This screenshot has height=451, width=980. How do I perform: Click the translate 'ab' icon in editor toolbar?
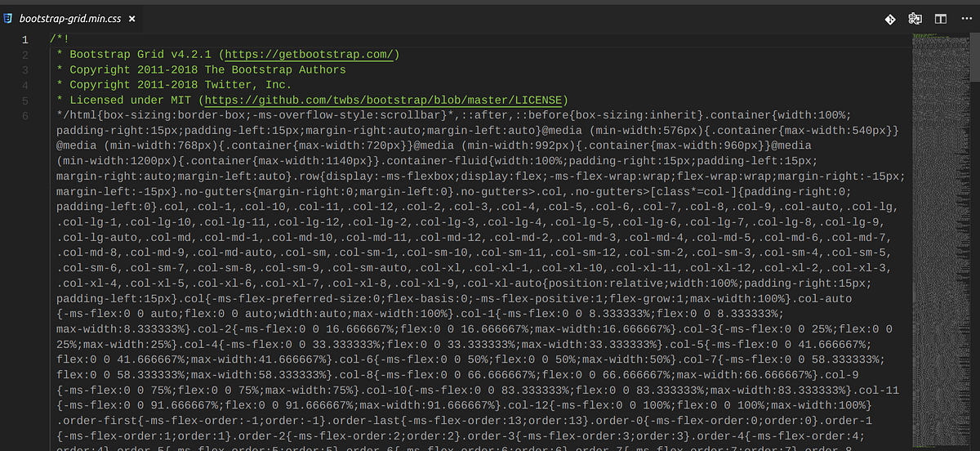pyautogui.click(x=915, y=18)
